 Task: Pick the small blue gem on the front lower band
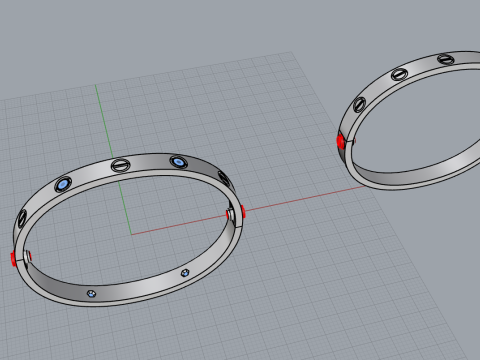(x=91, y=294)
